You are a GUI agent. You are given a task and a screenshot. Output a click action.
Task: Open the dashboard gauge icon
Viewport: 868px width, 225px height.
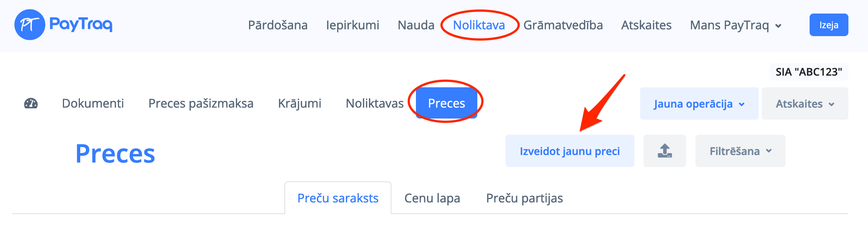(x=31, y=103)
